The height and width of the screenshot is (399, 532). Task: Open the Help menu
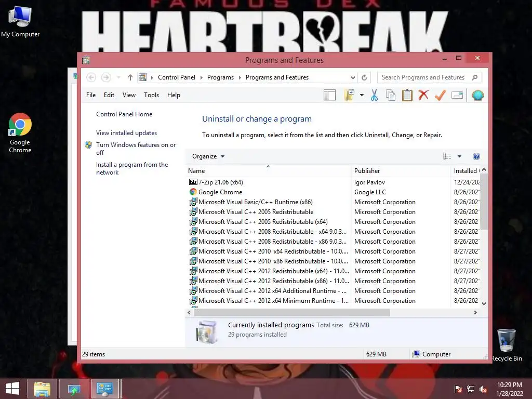tap(174, 95)
